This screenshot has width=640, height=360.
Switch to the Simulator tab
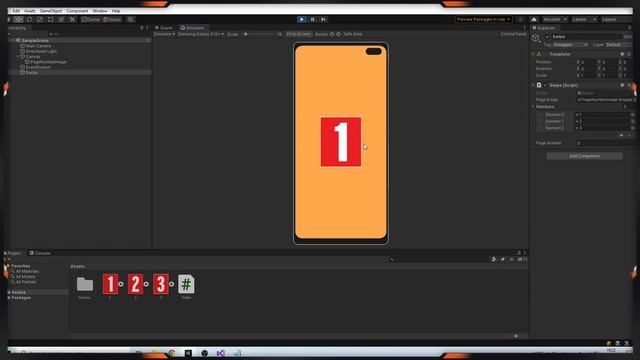point(193,28)
